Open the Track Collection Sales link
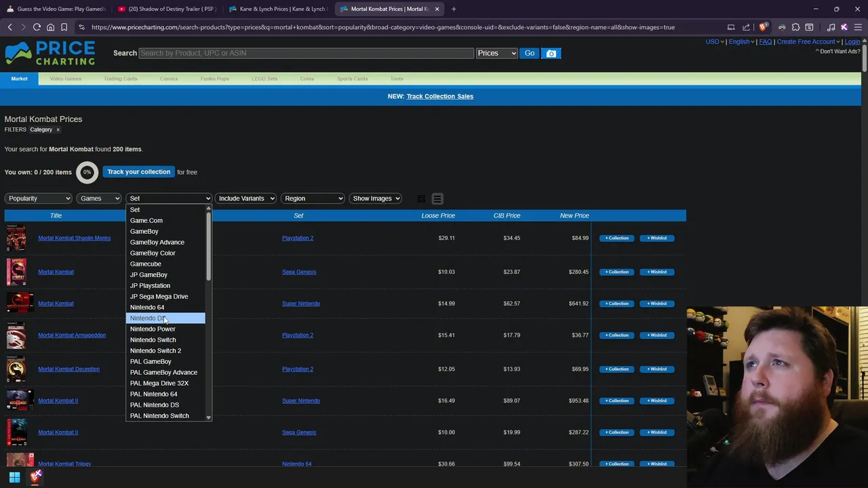 [439, 96]
